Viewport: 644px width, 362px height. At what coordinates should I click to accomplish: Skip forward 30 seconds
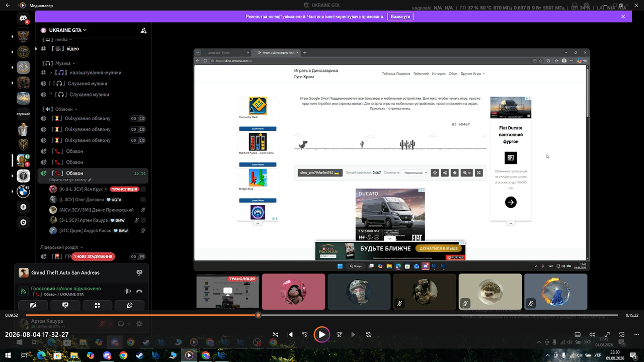coord(339,334)
